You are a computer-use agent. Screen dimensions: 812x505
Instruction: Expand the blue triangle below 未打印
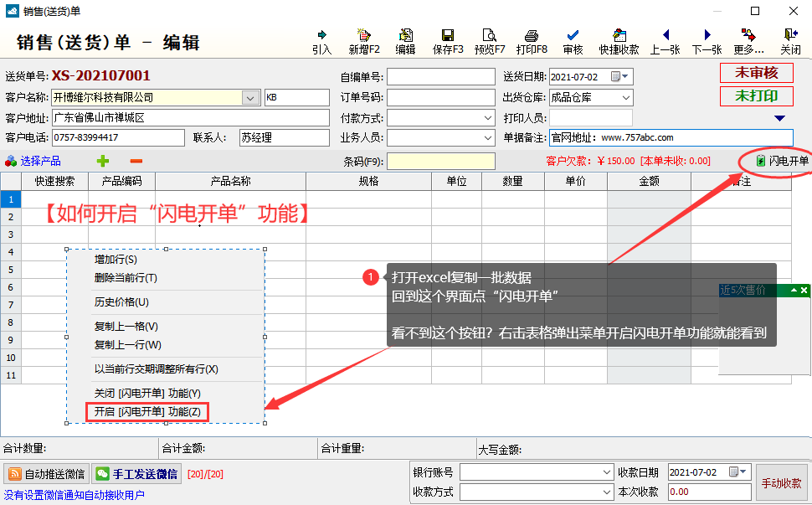click(x=780, y=118)
